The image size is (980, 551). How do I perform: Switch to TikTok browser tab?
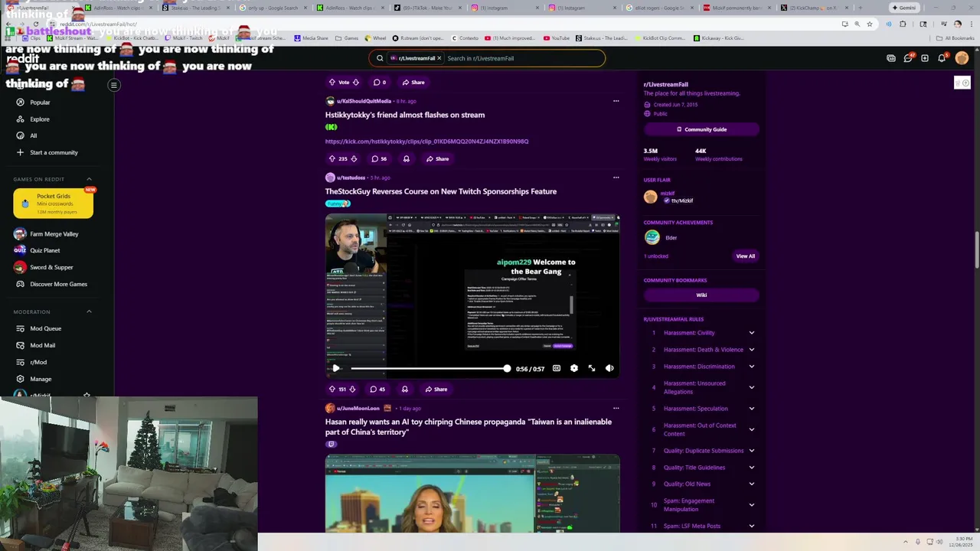pyautogui.click(x=424, y=8)
